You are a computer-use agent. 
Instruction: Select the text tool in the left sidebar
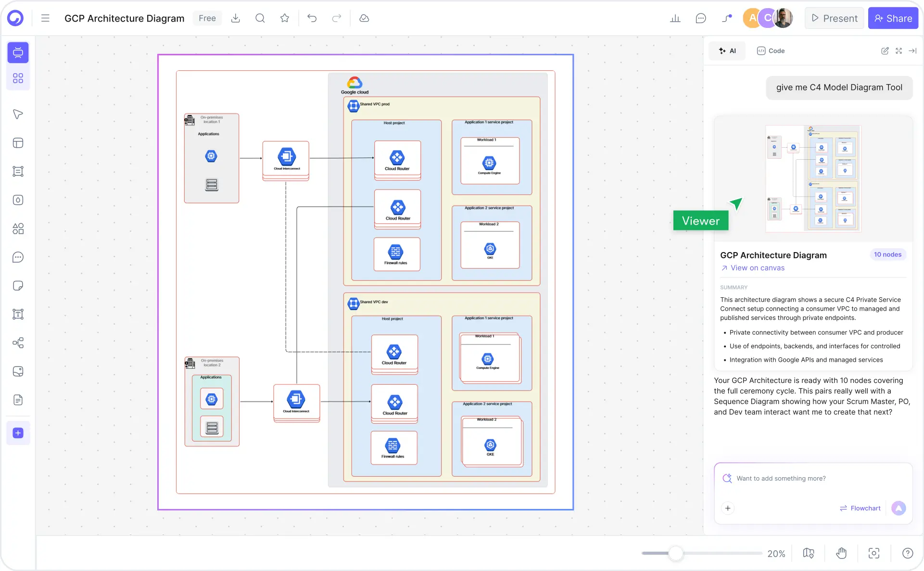[18, 314]
